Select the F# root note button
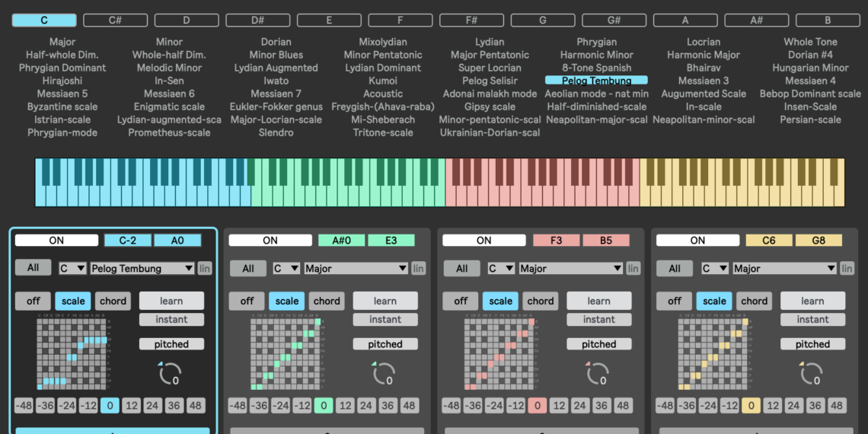Screen dimensions: 868x434 point(471,21)
